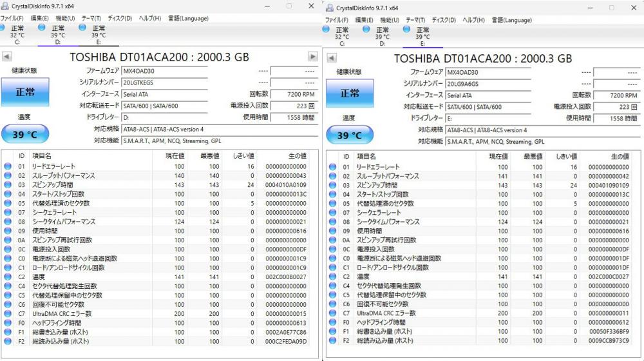Image resolution: width=644 pixels, height=361 pixels.
Task: Open ファイル(F) menu in left window
Action: pyautogui.click(x=12, y=19)
